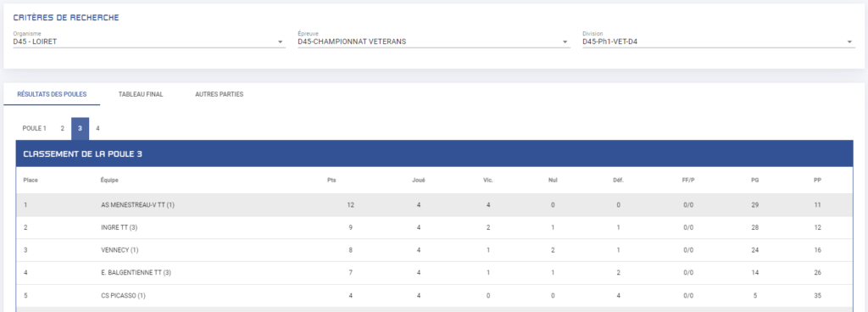Viewport: 868px width, 312px height.
Task: Click the PG value 29
Action: coord(755,205)
